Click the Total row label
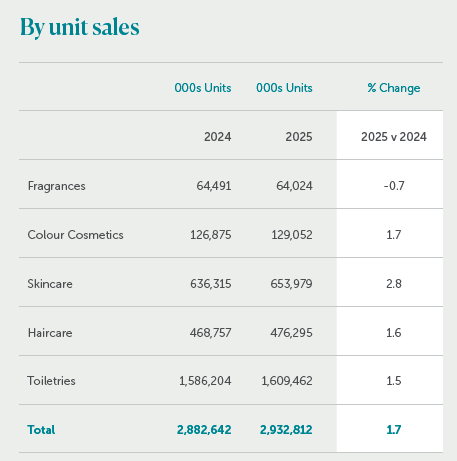This screenshot has width=457, height=461. [41, 430]
